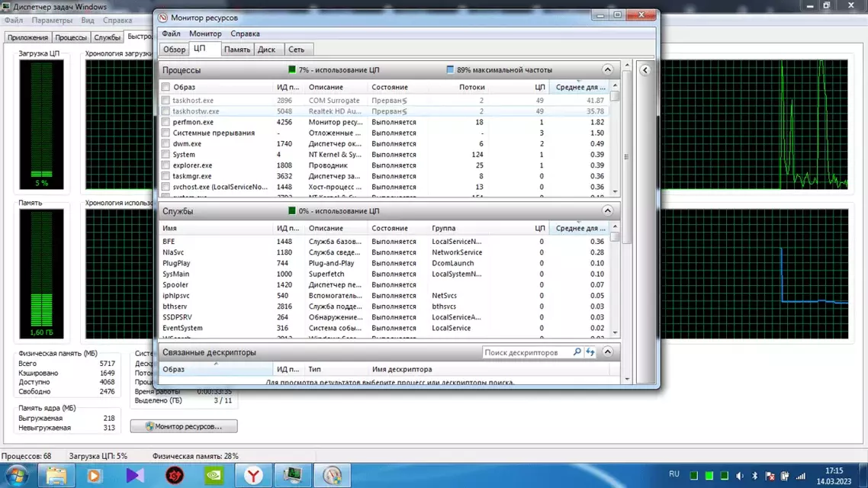Select the Spooler service row
This screenshot has height=488, width=868.
(384, 284)
